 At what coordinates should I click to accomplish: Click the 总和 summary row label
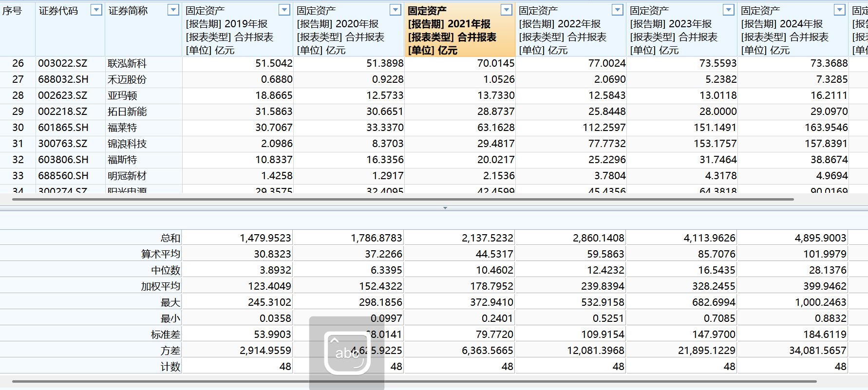tap(170, 238)
